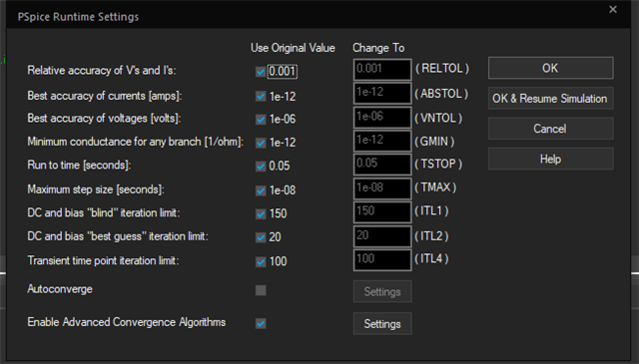Click the TMAX Change To field
Image resolution: width=639 pixels, height=364 pixels.
pos(382,188)
